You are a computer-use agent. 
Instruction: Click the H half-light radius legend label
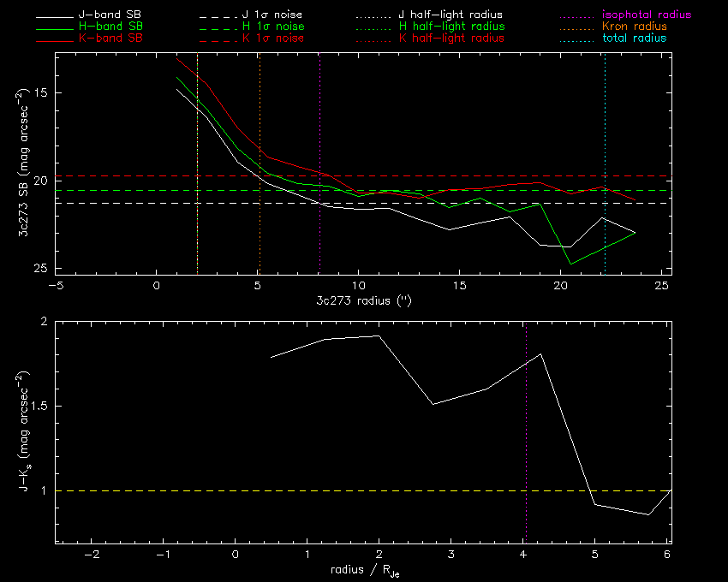coord(451,27)
